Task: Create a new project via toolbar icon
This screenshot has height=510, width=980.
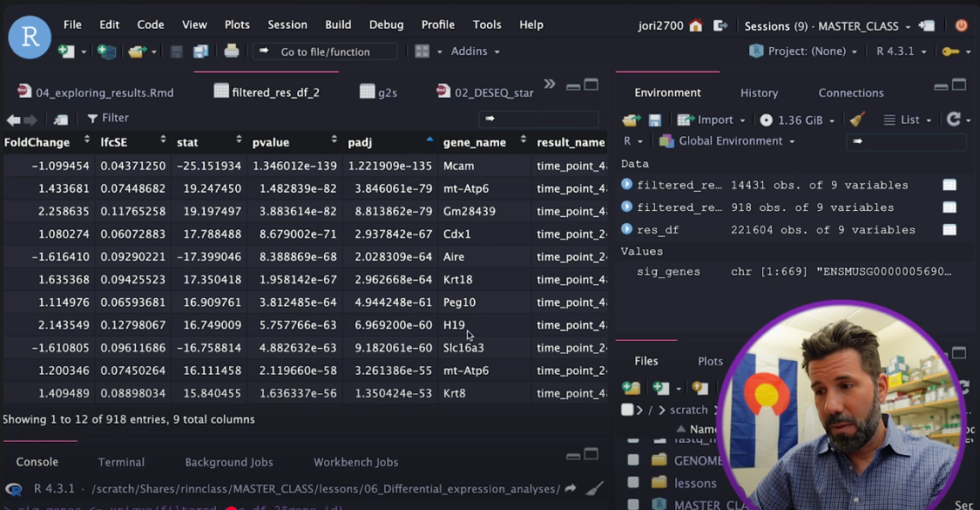Action: 106,51
